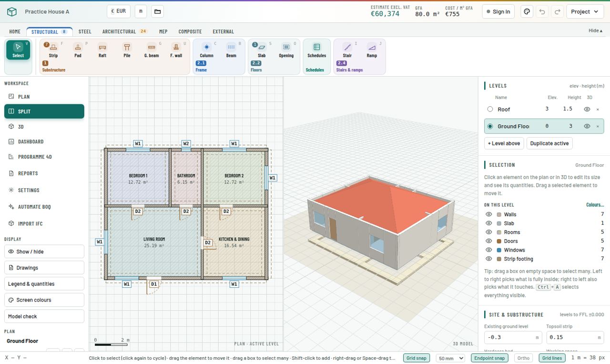
Task: Hide Windows on this level
Action: [x=488, y=250]
